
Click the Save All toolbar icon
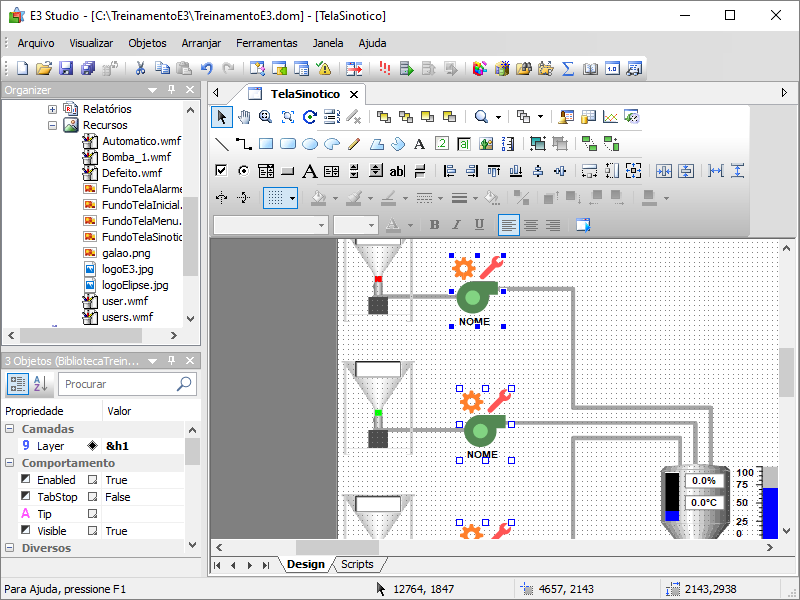click(88, 68)
